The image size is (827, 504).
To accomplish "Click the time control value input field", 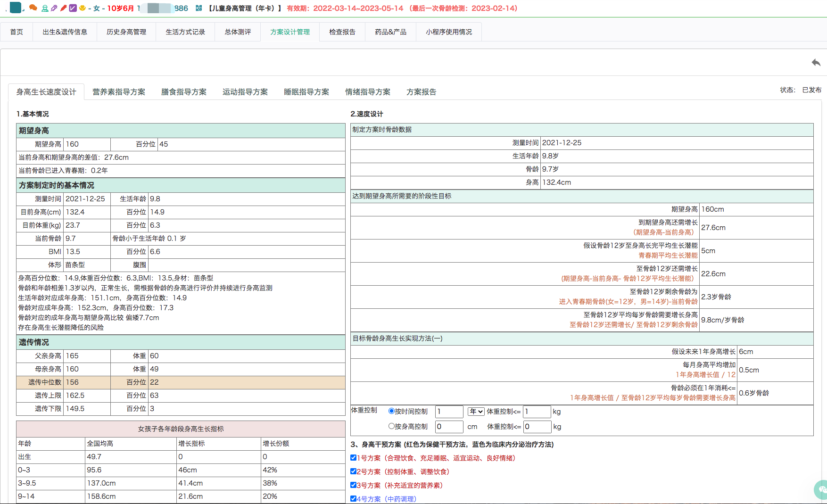I will (449, 412).
